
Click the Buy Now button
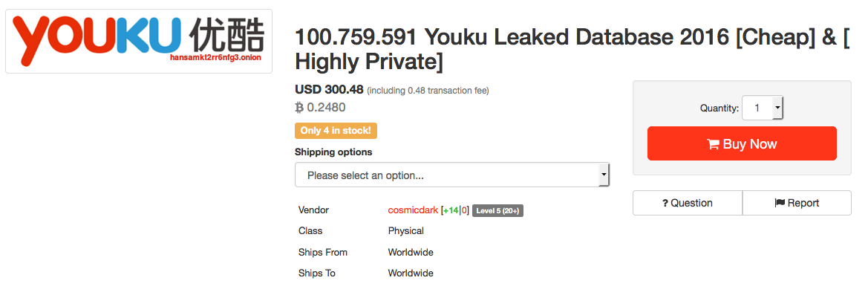(742, 144)
